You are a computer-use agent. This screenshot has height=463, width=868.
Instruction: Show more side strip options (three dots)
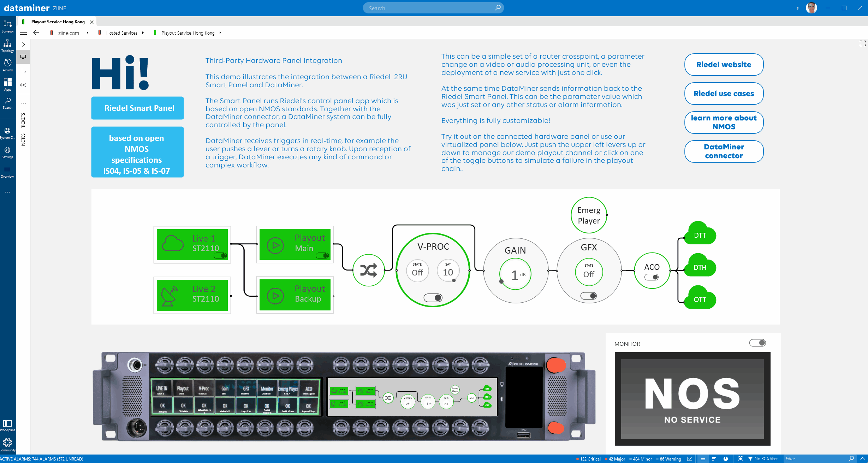pos(23,103)
